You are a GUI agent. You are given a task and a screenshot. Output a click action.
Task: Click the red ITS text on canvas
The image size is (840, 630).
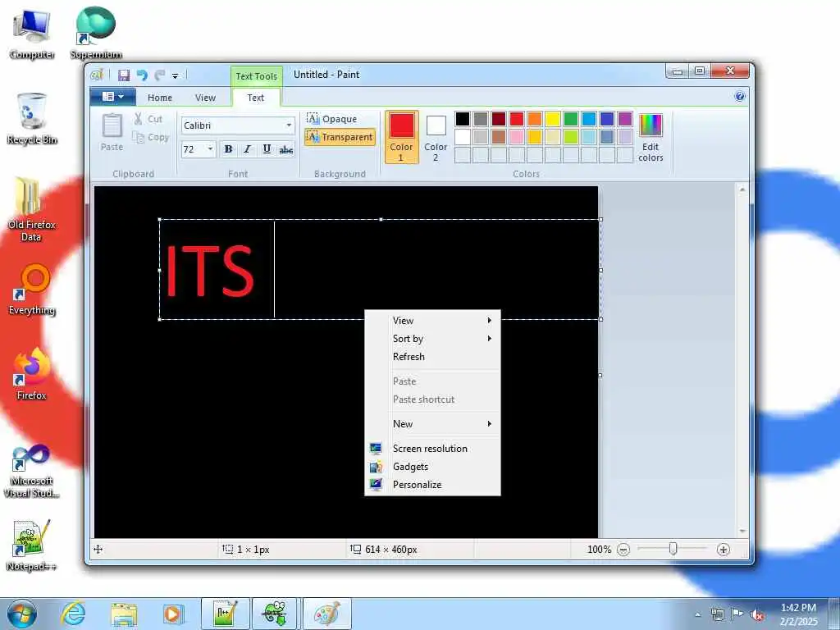pyautogui.click(x=209, y=271)
